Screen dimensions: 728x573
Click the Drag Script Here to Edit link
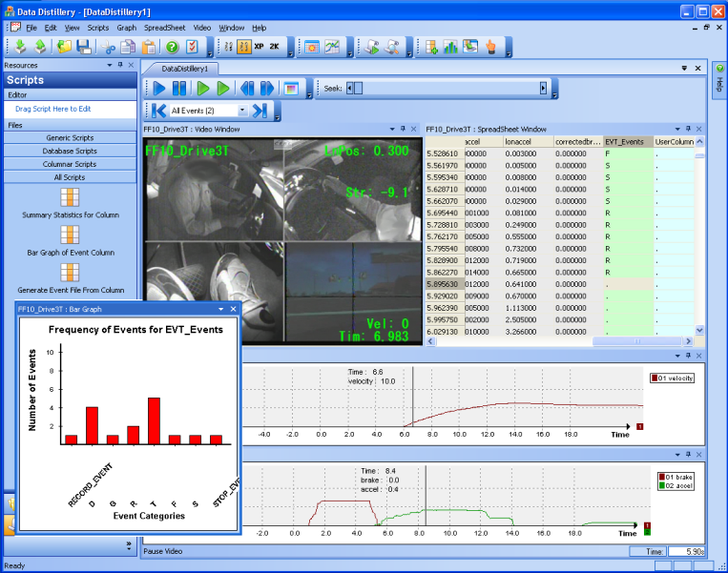tap(52, 109)
